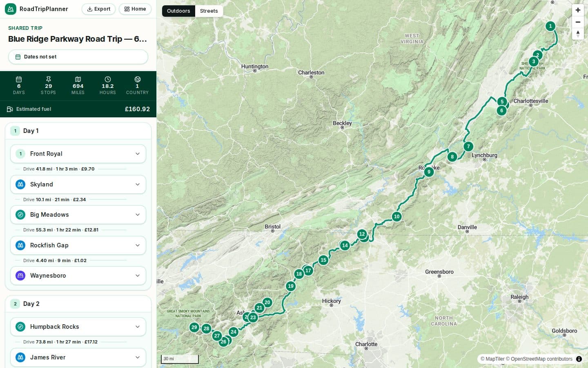Click map marker 14 on route
The image size is (588, 368).
(345, 245)
